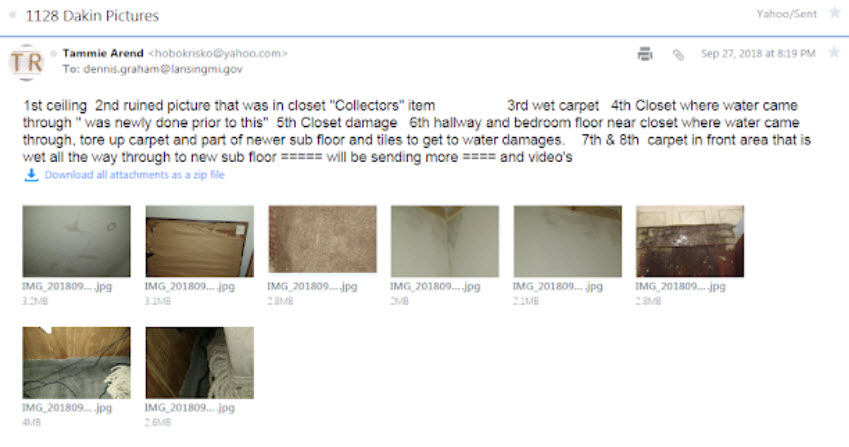This screenshot has width=849, height=447.
Task: Click the unread dot next to subject
Action: pos(12,15)
